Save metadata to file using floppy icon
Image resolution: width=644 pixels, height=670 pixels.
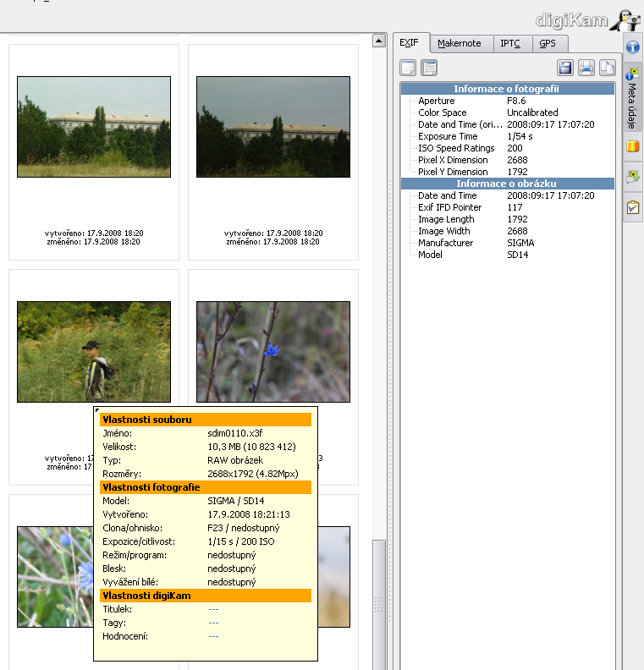click(565, 68)
